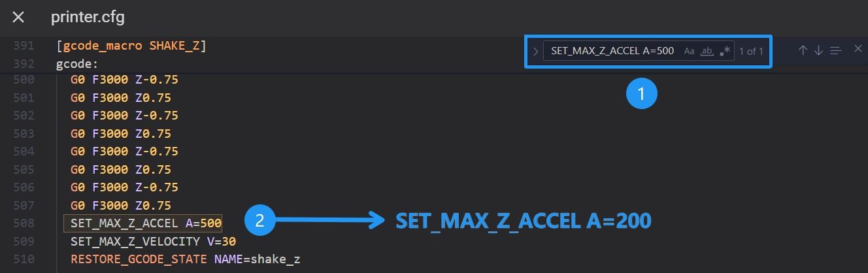868x273 pixels.
Task: Click the RESTORE_GCODE_STATE NAME=shake_z line
Action: coord(185,259)
